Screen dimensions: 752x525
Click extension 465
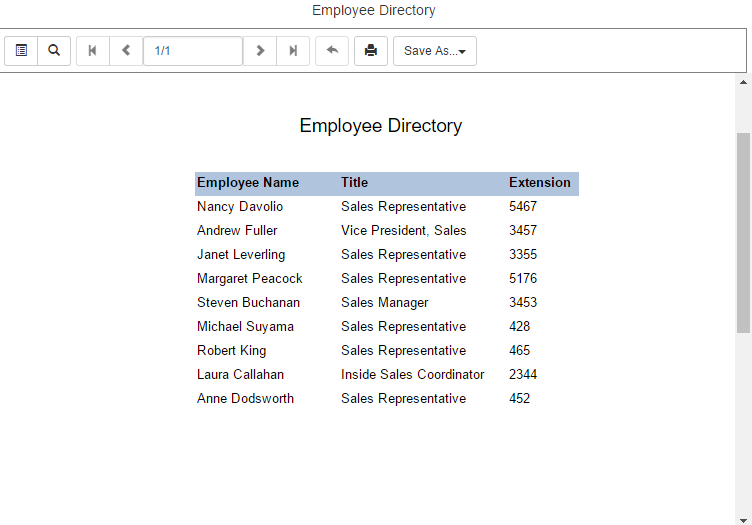(x=519, y=350)
